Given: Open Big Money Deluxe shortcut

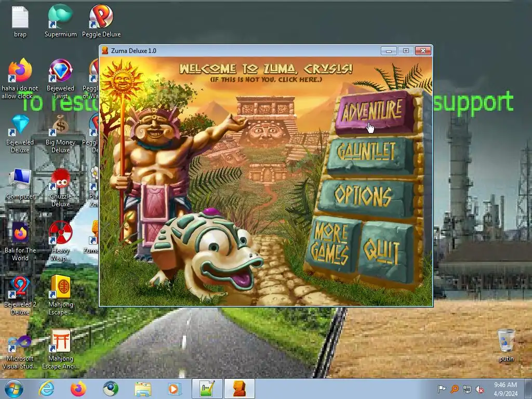Looking at the screenshot, I should point(60,134).
